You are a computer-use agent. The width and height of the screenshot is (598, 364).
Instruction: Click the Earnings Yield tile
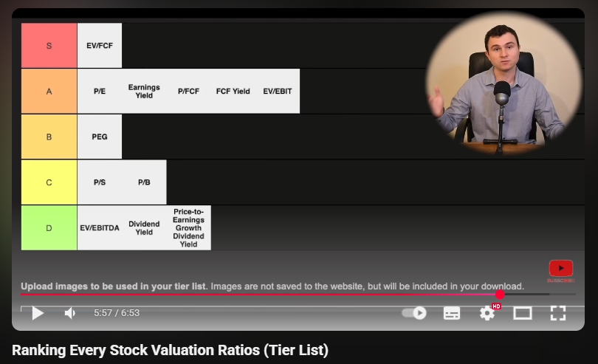click(144, 92)
